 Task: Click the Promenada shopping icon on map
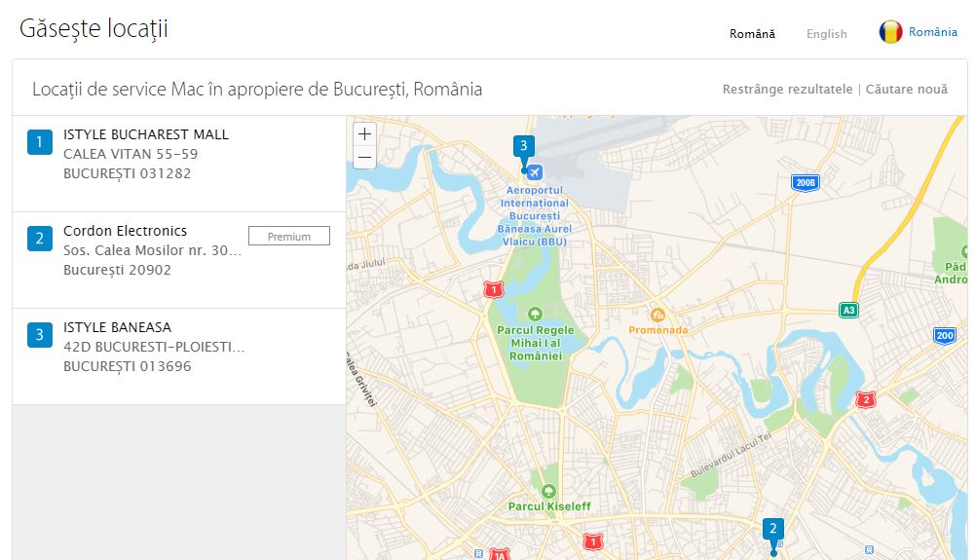pyautogui.click(x=657, y=315)
